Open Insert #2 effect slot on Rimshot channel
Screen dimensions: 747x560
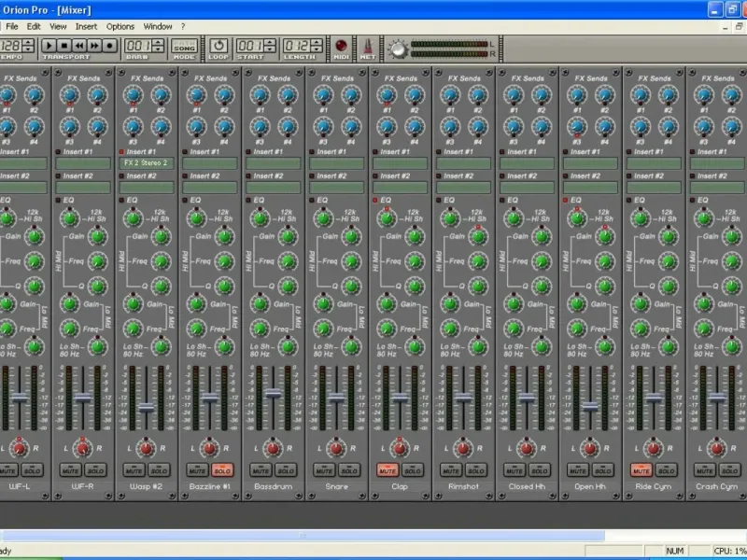click(464, 188)
